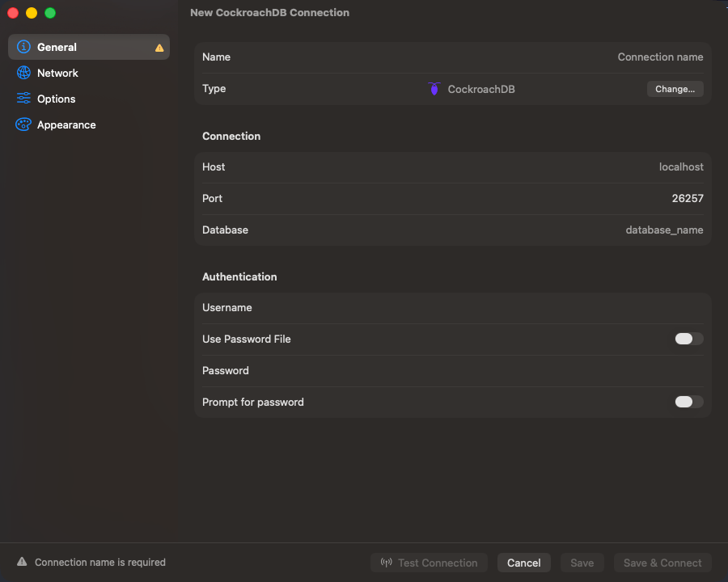728x582 pixels.
Task: Toggle the Use Password File switch
Action: coord(689,339)
